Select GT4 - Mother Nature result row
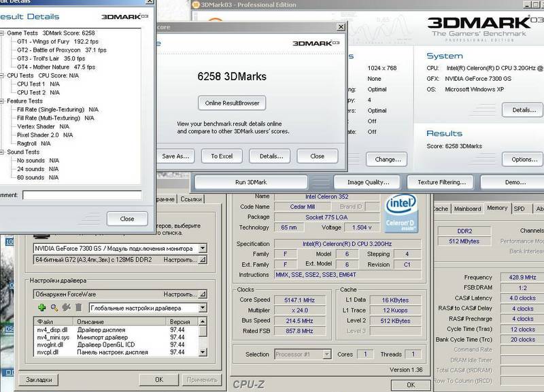Screen dimensions: 544x392 pos(56,67)
